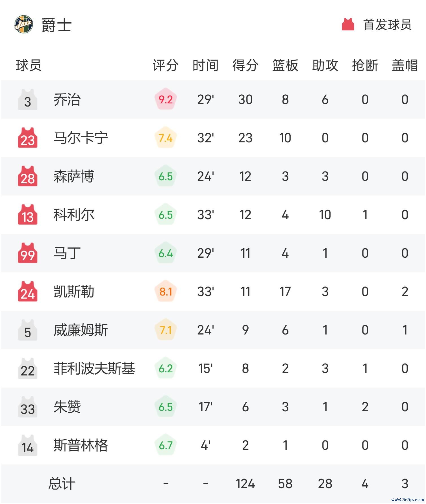Open the 9.2 rating badge for 乔治
The width and height of the screenshot is (426, 504).
point(166,100)
